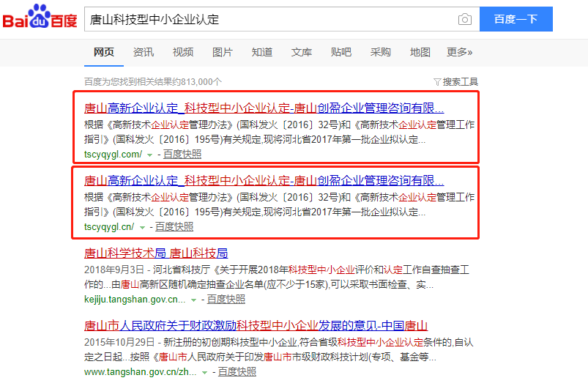Click the 百度一下 search button

click(x=516, y=20)
